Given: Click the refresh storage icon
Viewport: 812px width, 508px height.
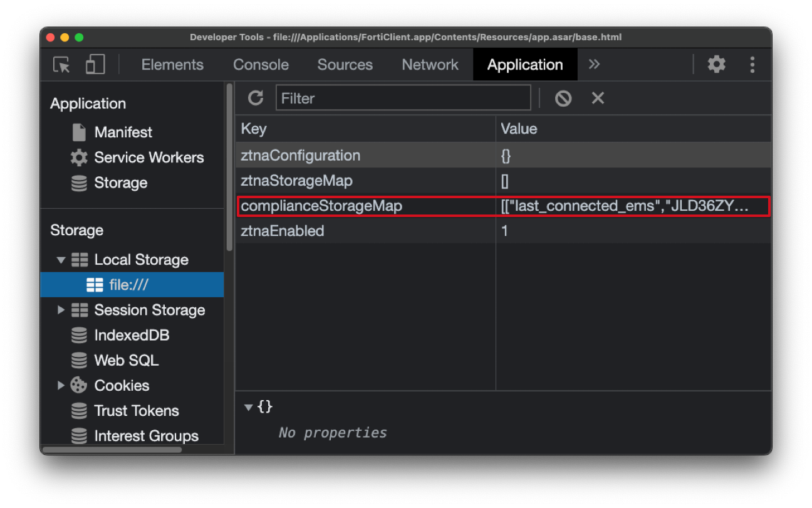Looking at the screenshot, I should pyautogui.click(x=256, y=98).
